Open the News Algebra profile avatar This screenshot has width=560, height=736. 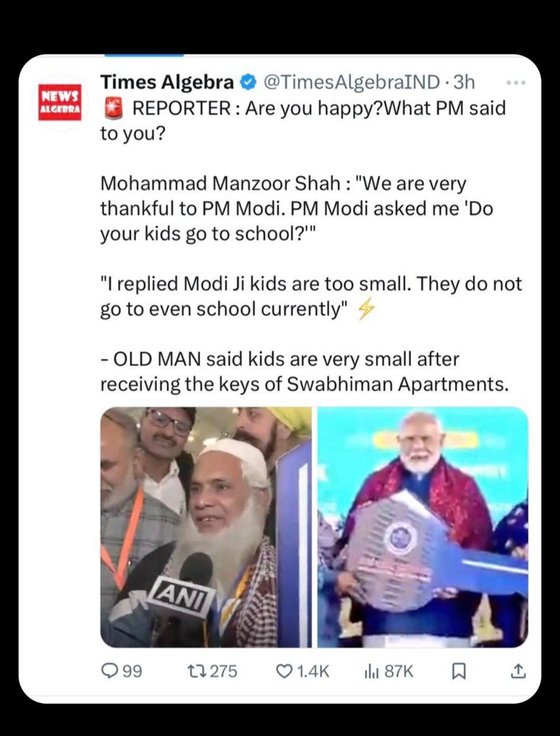click(x=59, y=102)
